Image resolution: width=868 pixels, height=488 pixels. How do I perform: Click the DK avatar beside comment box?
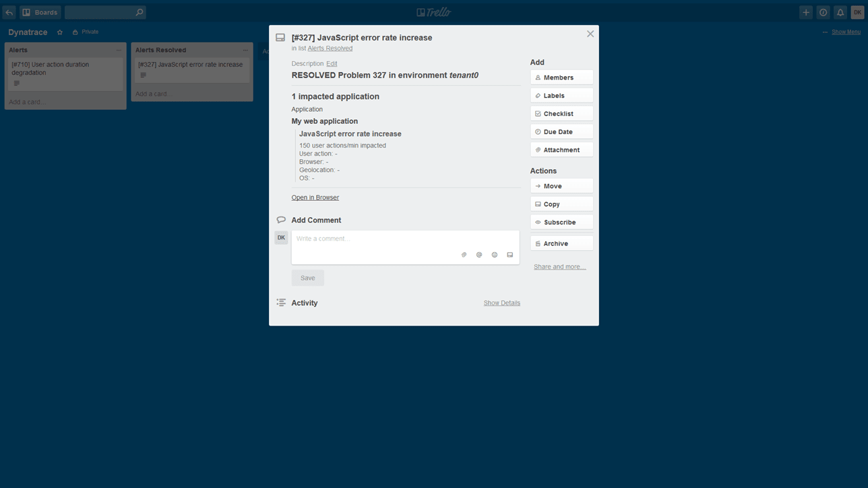[281, 237]
